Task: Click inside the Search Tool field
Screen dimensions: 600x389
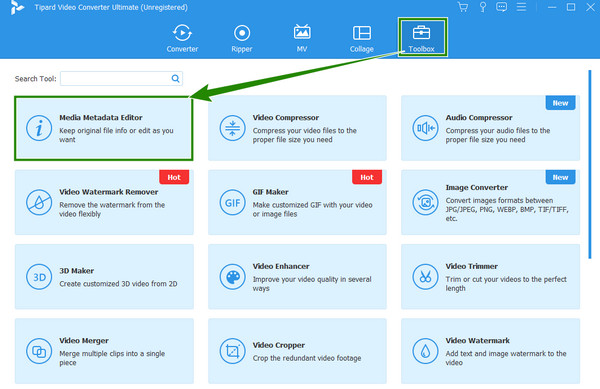Action: click(x=121, y=78)
